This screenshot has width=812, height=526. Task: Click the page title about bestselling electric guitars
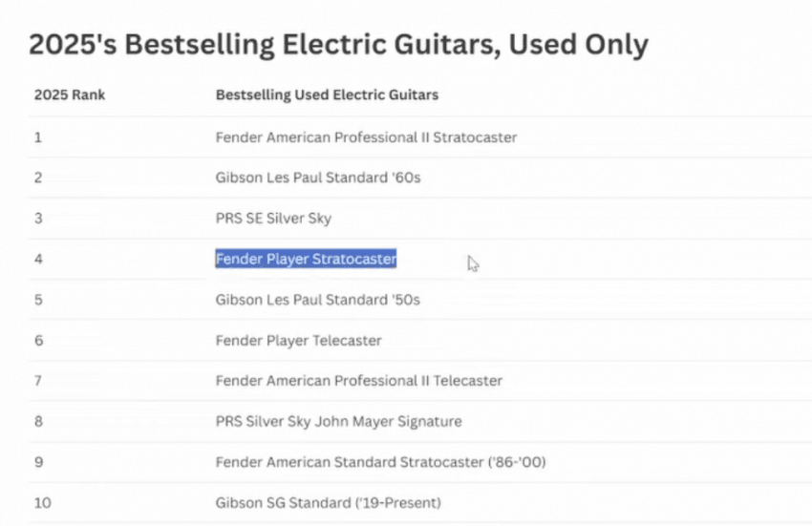pyautogui.click(x=338, y=44)
